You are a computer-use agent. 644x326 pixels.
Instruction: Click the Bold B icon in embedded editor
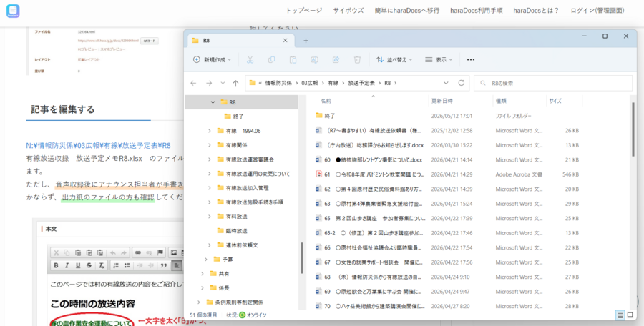(x=57, y=265)
